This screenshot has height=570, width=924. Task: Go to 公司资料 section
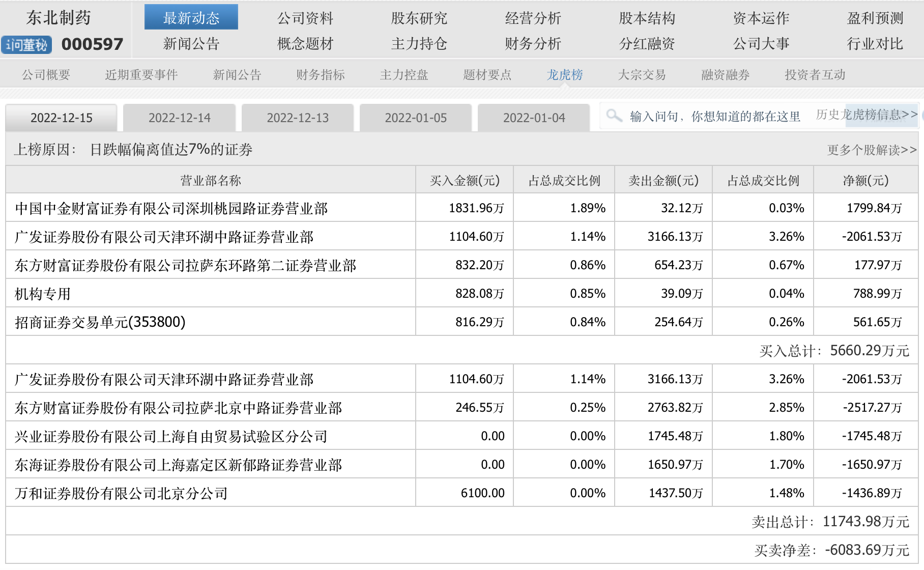(x=305, y=18)
